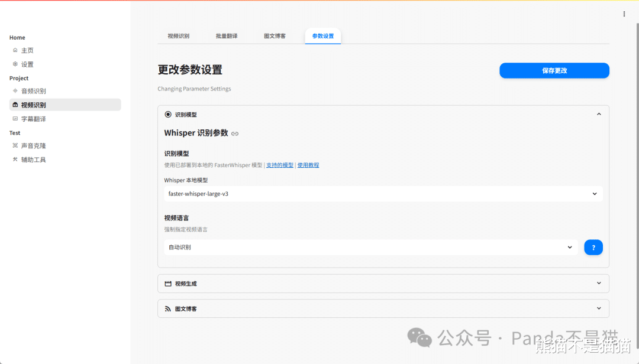Open the 使用教程 link

tap(308, 165)
